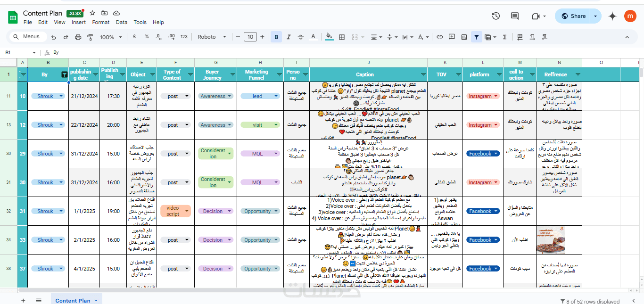Image resolution: width=644 pixels, height=304 pixels.
Task: Add a new sheet with plus
Action: 23,300
